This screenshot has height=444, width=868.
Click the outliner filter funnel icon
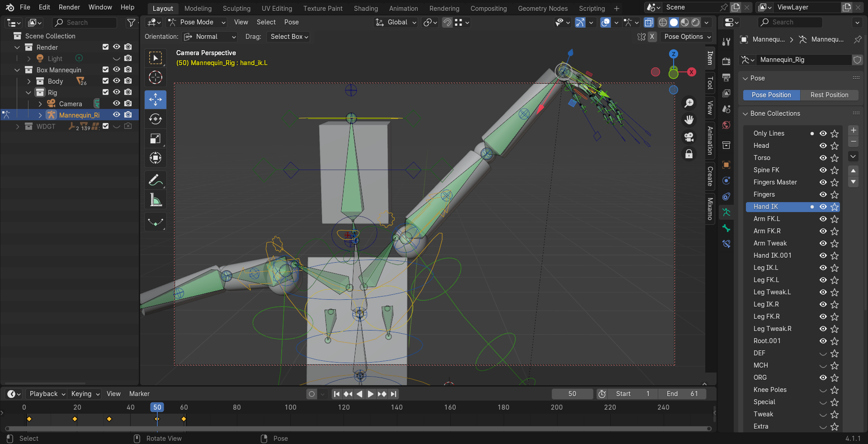click(131, 23)
